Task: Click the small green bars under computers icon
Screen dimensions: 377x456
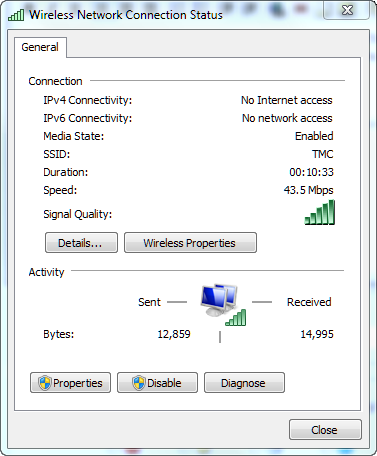Action: tap(236, 317)
